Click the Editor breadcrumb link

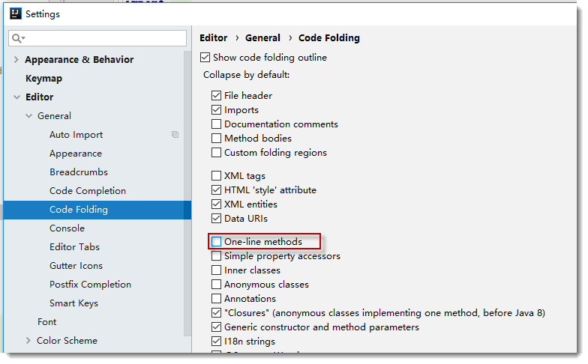click(213, 38)
